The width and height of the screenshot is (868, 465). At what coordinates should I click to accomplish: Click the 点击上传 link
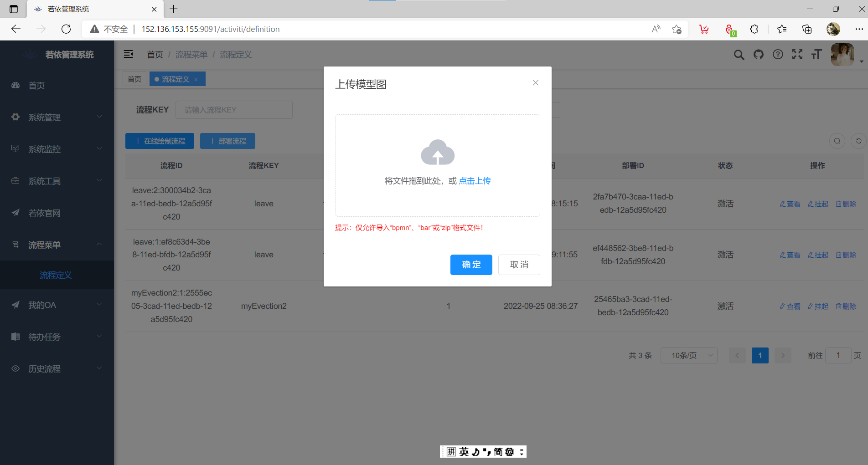coord(475,181)
